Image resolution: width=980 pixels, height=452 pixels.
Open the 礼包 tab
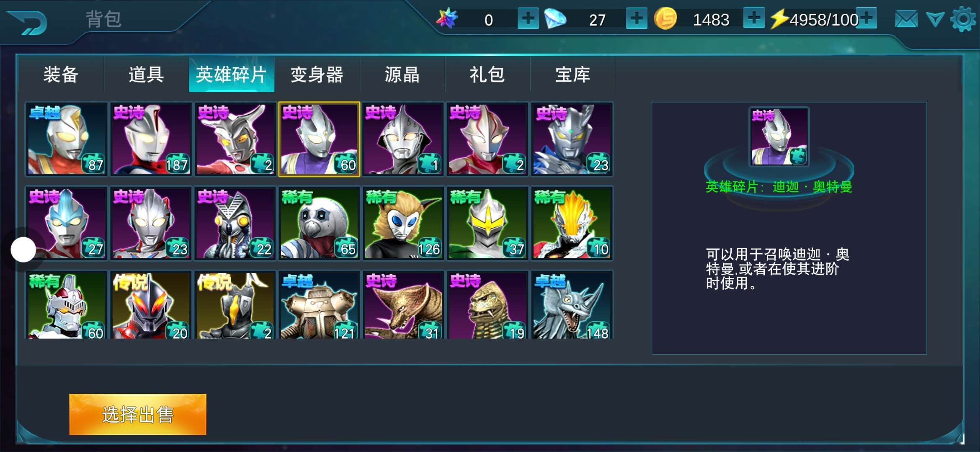(x=487, y=74)
